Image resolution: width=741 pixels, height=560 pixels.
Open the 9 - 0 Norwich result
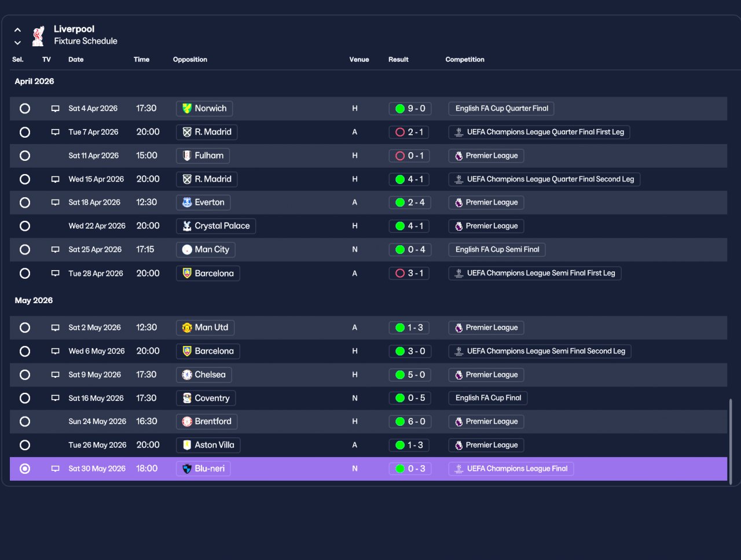(x=410, y=108)
